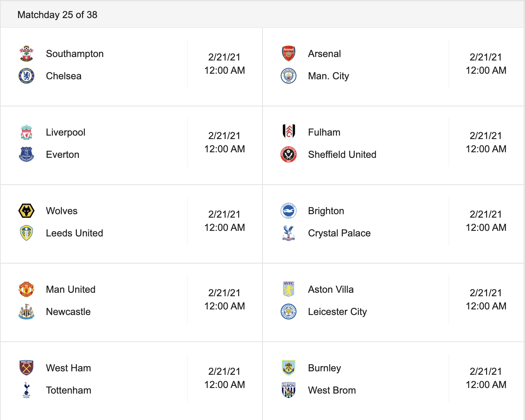Select the Aston Villa team name
Screen dimensions: 525x420
click(x=331, y=289)
